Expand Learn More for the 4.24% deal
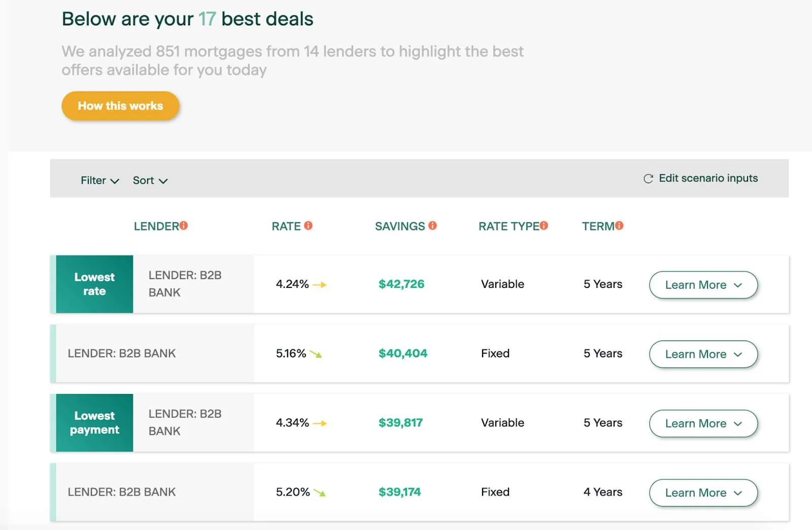The width and height of the screenshot is (812, 530). tap(703, 285)
